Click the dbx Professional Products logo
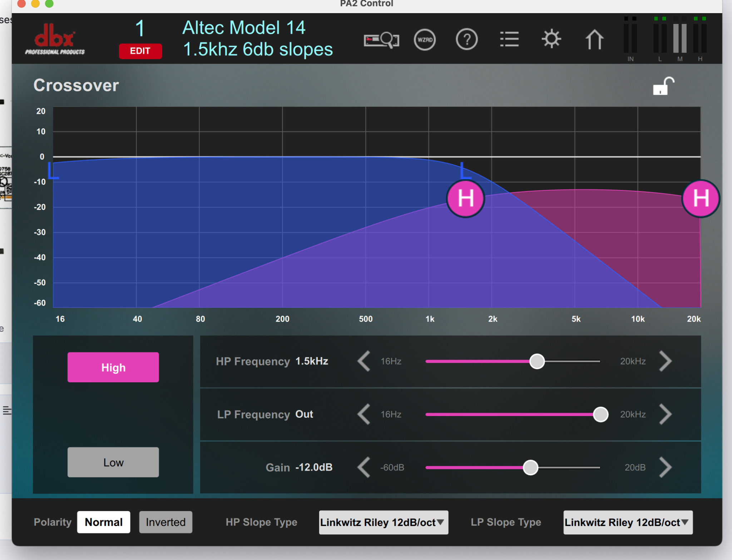 (55, 39)
